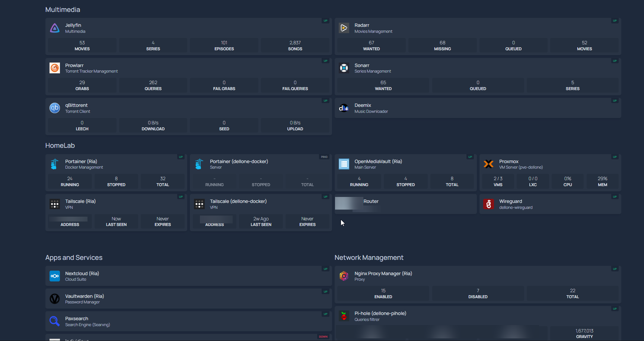The image size is (644, 341).
Task: Click the Jellyfin 2,837 SONGS stat
Action: coord(295,45)
